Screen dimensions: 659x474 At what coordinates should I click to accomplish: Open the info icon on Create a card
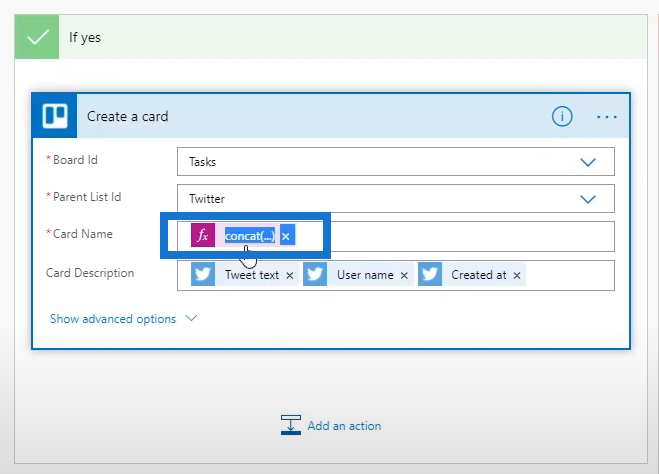(562, 116)
